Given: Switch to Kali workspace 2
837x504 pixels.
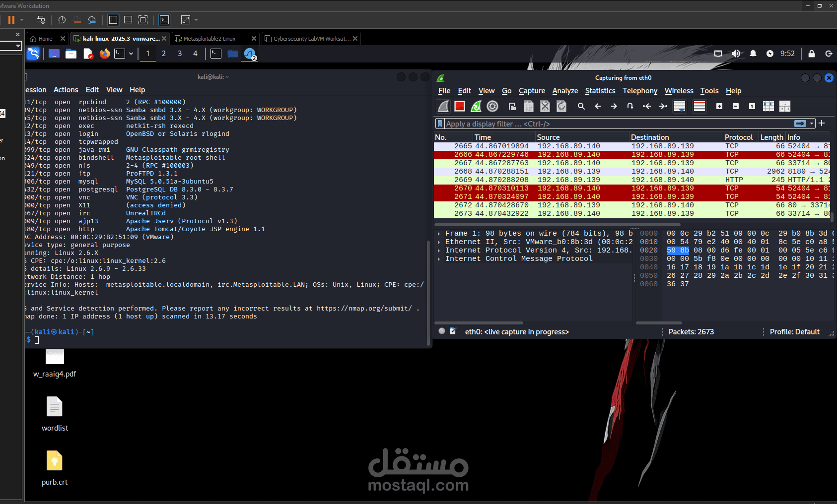Looking at the screenshot, I should point(163,54).
